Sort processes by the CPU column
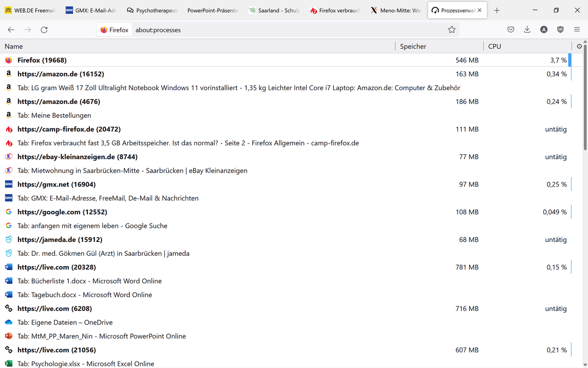Viewport: 588px width, 368px height. pos(527,46)
